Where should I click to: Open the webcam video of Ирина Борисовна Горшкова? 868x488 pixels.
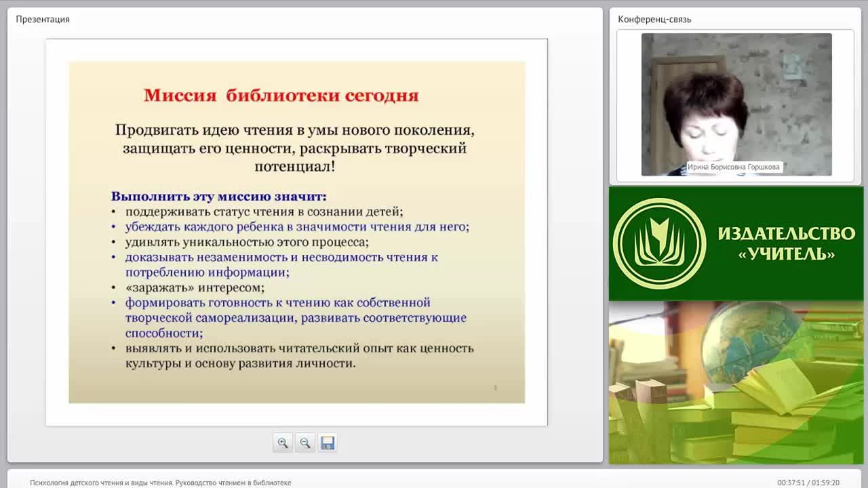pyautogui.click(x=736, y=104)
